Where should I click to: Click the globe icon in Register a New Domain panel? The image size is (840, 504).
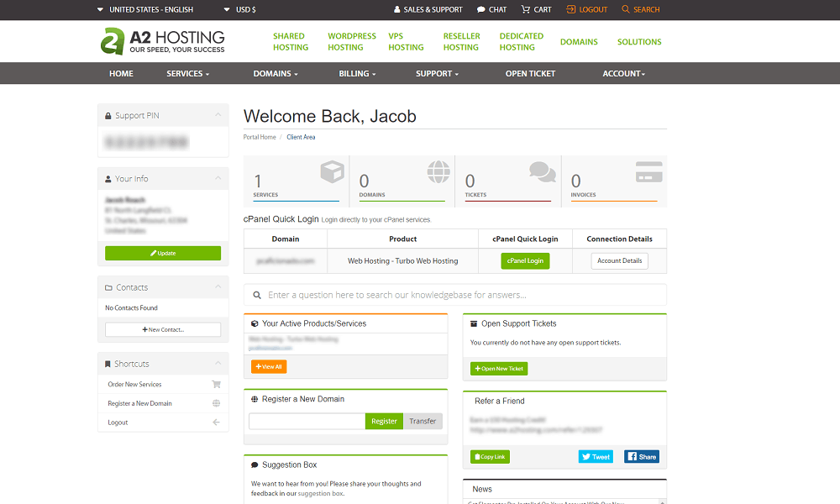pos(255,399)
